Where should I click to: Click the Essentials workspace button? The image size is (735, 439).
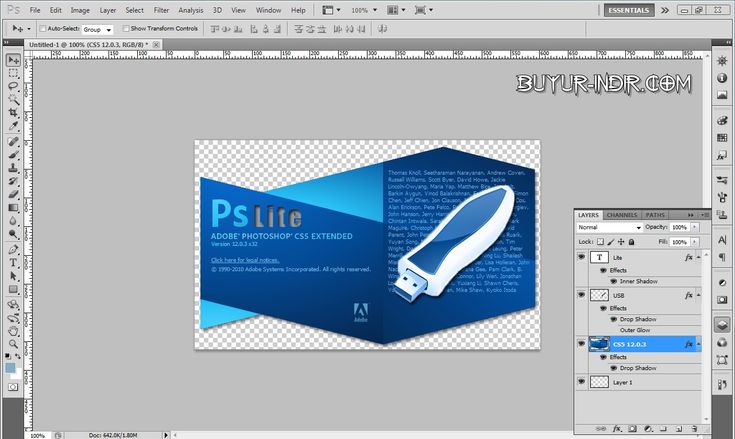629,10
